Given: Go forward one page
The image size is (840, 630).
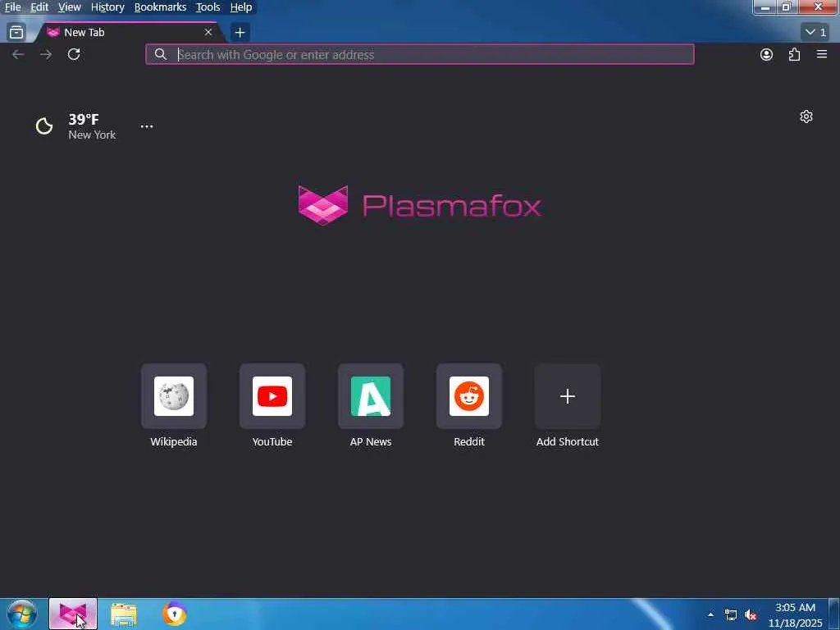Looking at the screenshot, I should tap(46, 54).
